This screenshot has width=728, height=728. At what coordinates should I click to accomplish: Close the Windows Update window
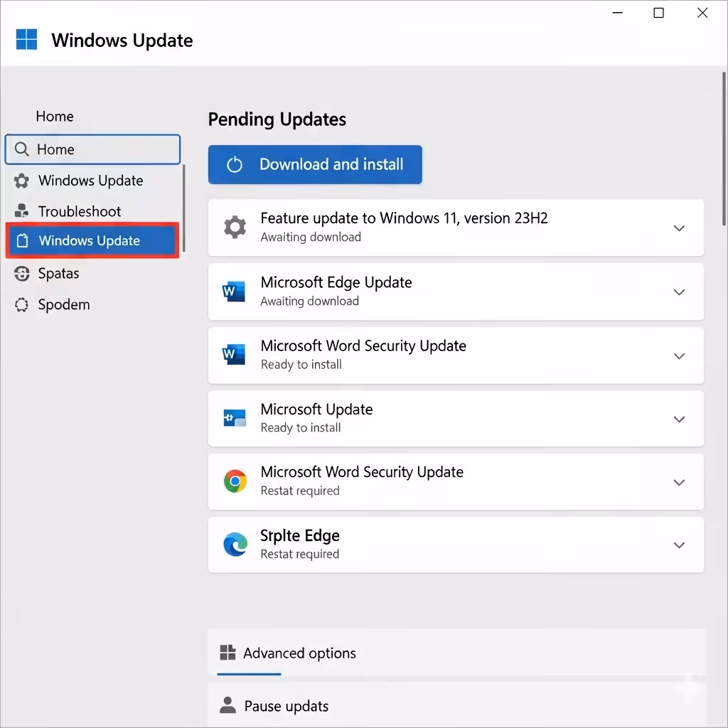(x=702, y=13)
